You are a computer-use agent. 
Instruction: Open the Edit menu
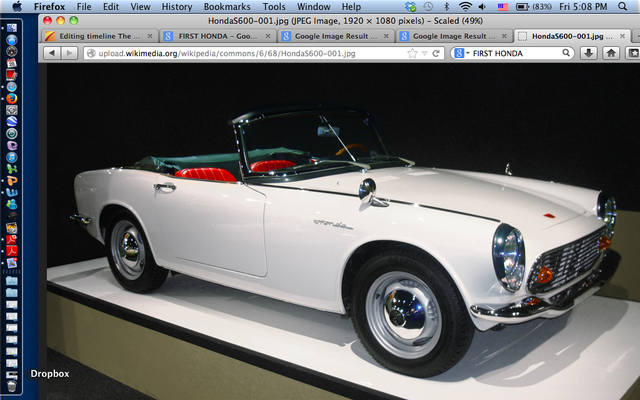(x=111, y=7)
